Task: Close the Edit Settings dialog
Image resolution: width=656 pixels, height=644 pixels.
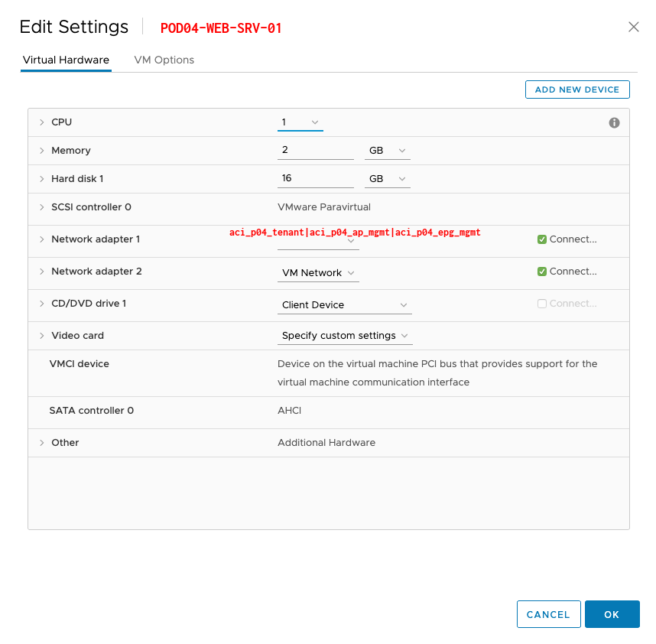Action: pyautogui.click(x=633, y=27)
